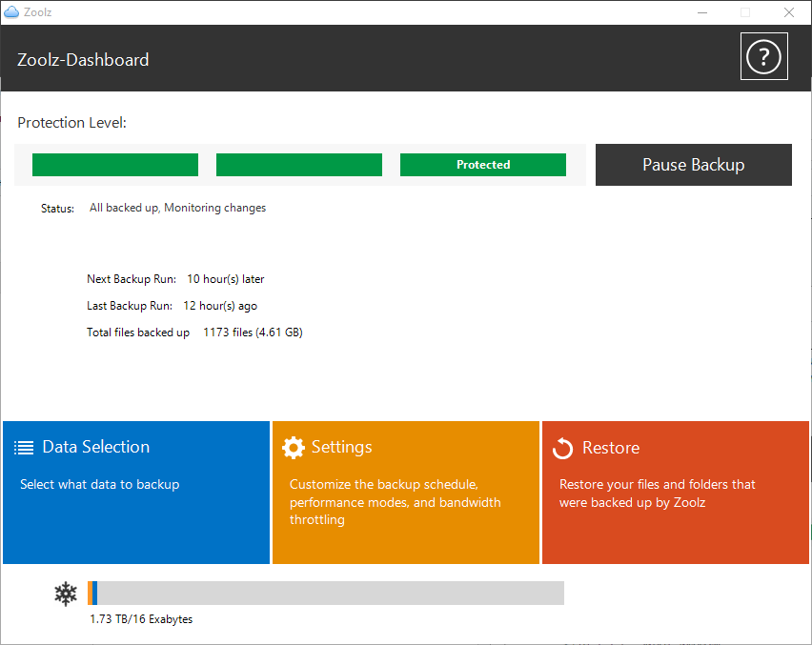Click the 'Last Backup Run:' label

tap(130, 306)
